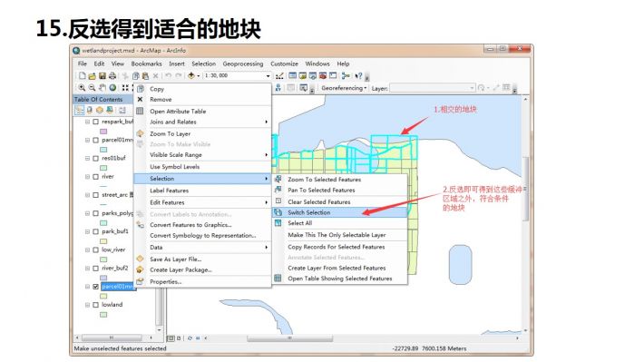Open the map scale 1:30,000 dropdown
The image size is (644, 362).
[268, 76]
